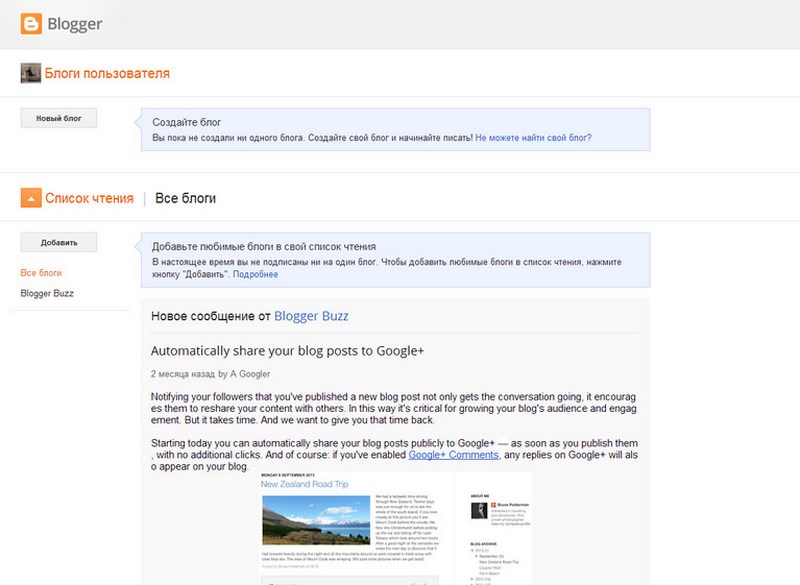Select Все блоги in the left sidebar
The width and height of the screenshot is (800, 585).
click(x=41, y=272)
